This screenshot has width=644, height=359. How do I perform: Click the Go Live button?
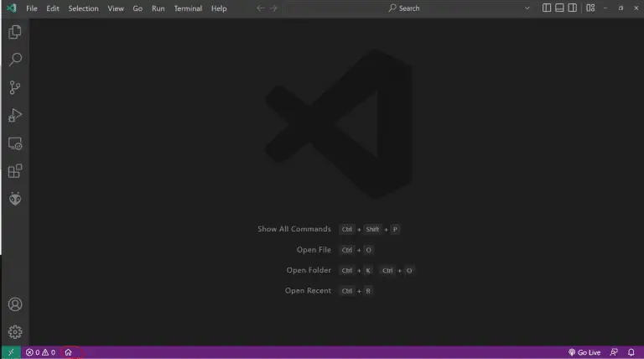coord(584,352)
